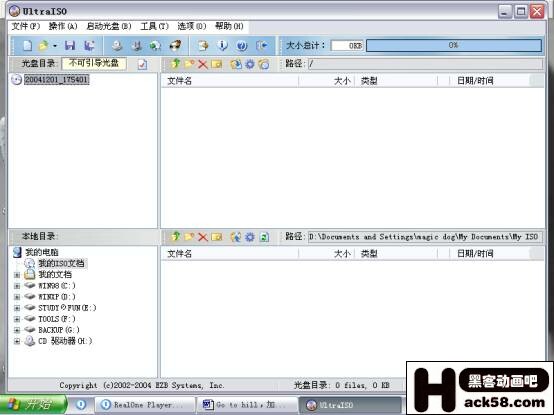Click the Exit door icon in toolbar
Viewport: 554px width, 415px height.
click(x=262, y=46)
